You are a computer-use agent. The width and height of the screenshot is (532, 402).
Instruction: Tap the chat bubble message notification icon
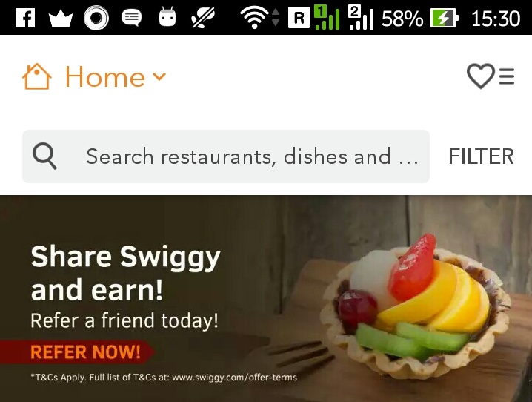[132, 18]
